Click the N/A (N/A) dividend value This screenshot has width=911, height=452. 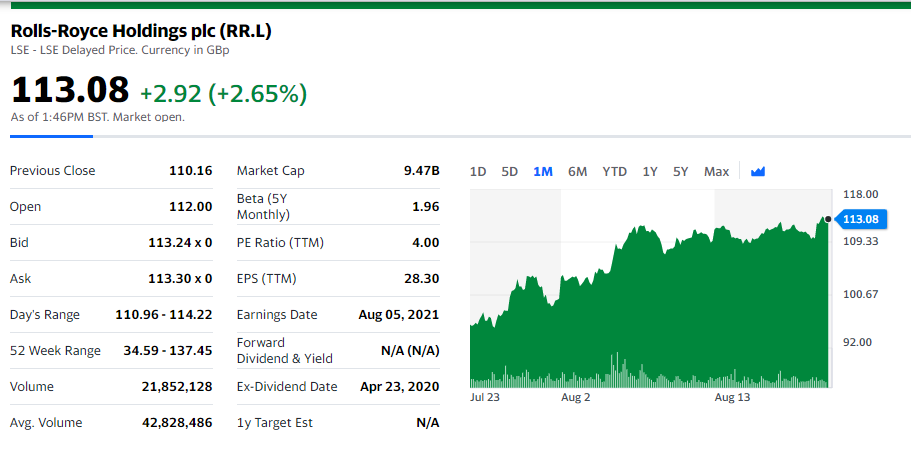(x=410, y=351)
